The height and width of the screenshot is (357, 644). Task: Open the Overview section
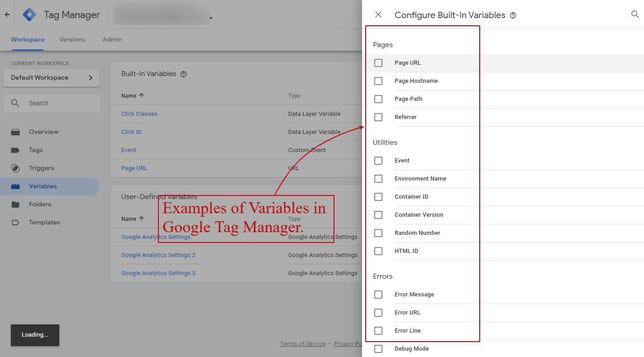tap(43, 132)
